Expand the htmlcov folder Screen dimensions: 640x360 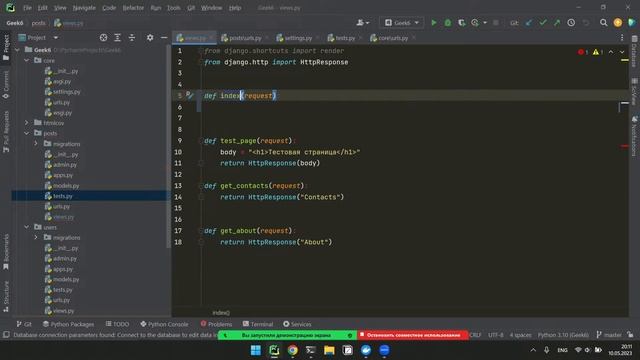pyautogui.click(x=27, y=122)
